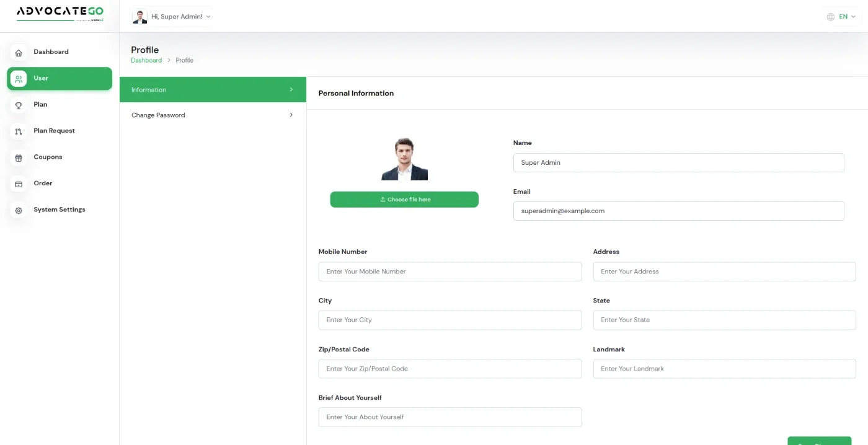Image resolution: width=868 pixels, height=445 pixels.
Task: Click the Personal Information heading
Action: click(356, 94)
